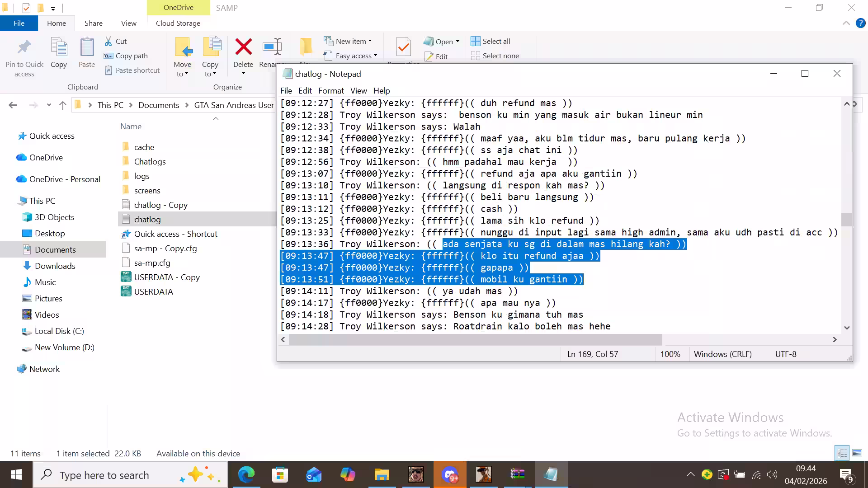Click the Cut scissors icon

click(108, 41)
